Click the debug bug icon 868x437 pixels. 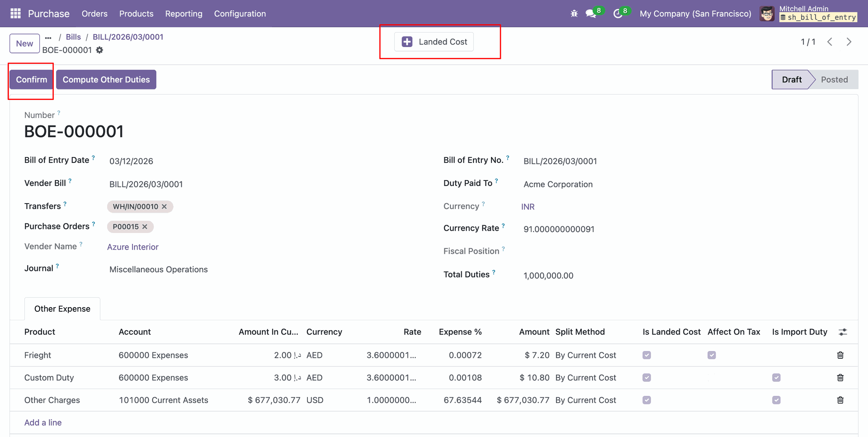pos(574,14)
